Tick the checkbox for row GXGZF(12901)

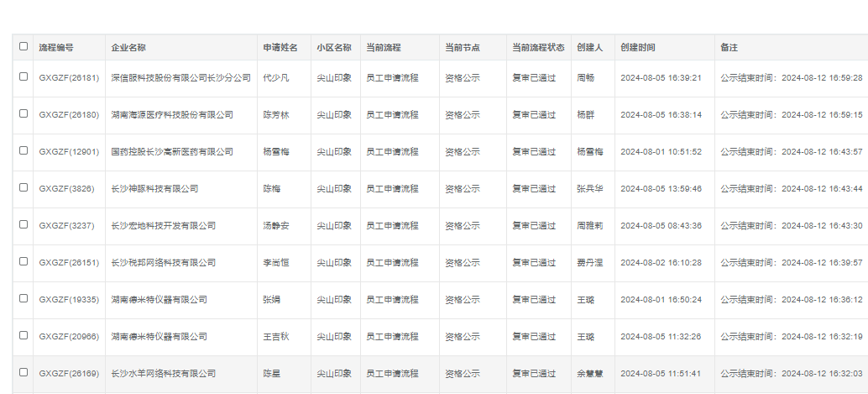point(24,150)
